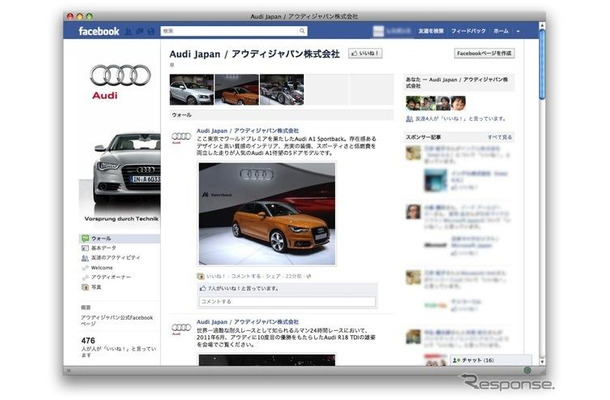Image resolution: width=610 pixels, height=400 pixels.
Task: Click 友達4人が「いいね！」 text
Action: tap(461, 119)
